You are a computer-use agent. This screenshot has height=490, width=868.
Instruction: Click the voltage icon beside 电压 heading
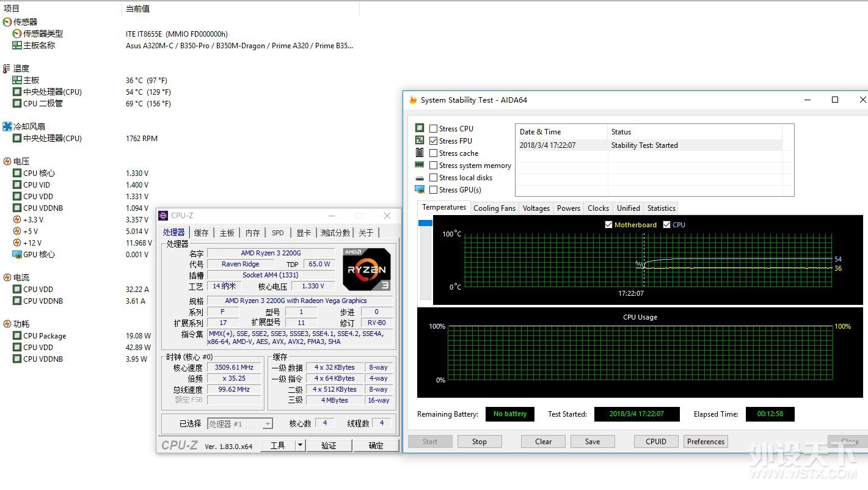7,161
